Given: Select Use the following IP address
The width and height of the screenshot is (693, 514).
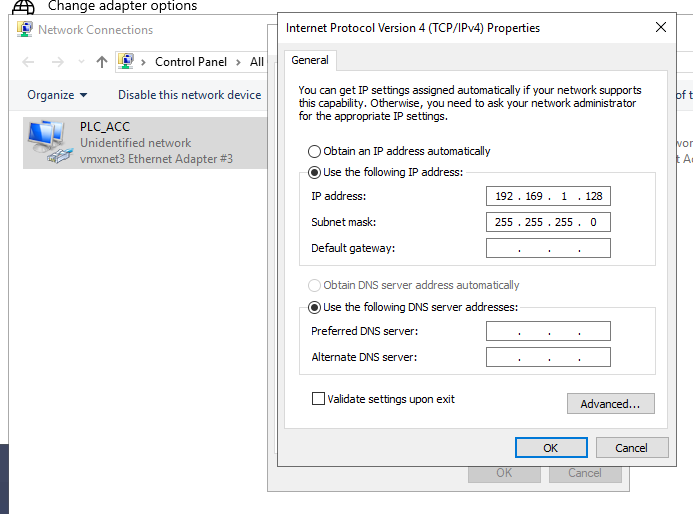Looking at the screenshot, I should tap(315, 172).
